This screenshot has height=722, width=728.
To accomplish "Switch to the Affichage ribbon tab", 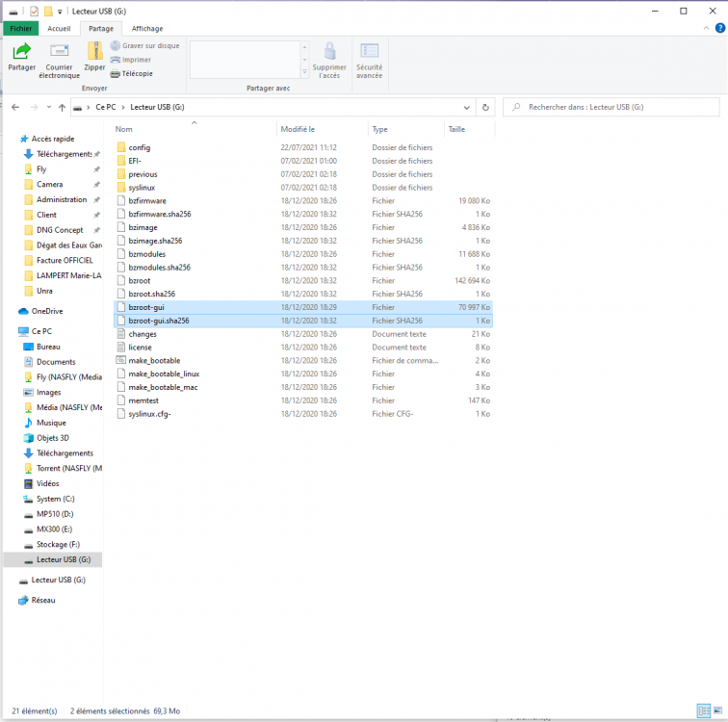I will [147, 28].
